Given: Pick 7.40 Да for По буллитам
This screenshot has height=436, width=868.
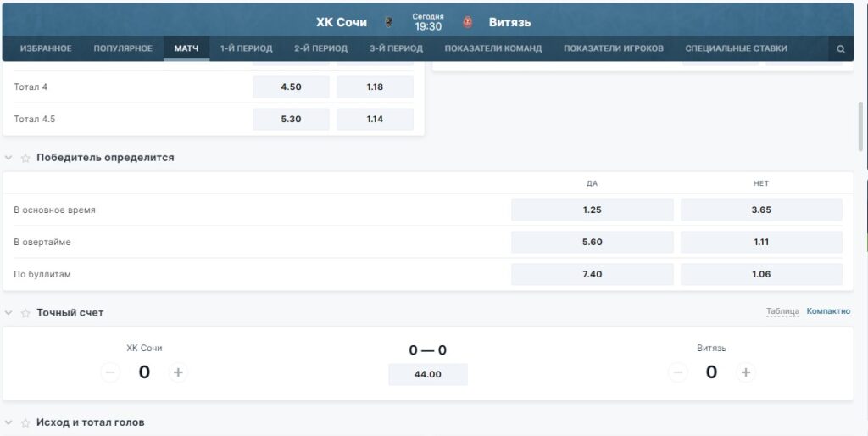Looking at the screenshot, I should (x=593, y=274).
